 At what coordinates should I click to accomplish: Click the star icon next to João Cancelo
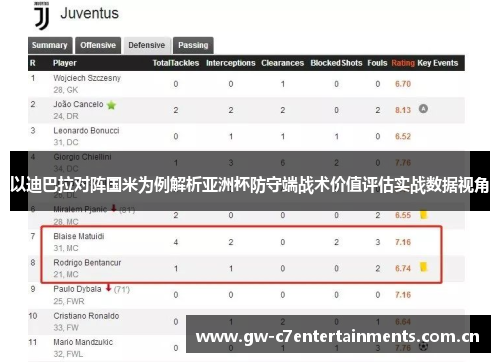[x=111, y=105]
